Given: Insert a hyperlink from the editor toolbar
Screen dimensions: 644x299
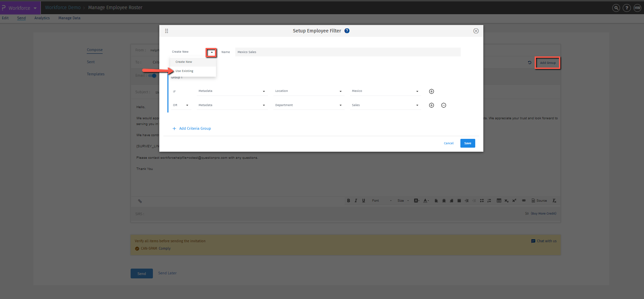Looking at the screenshot, I should 524,200.
